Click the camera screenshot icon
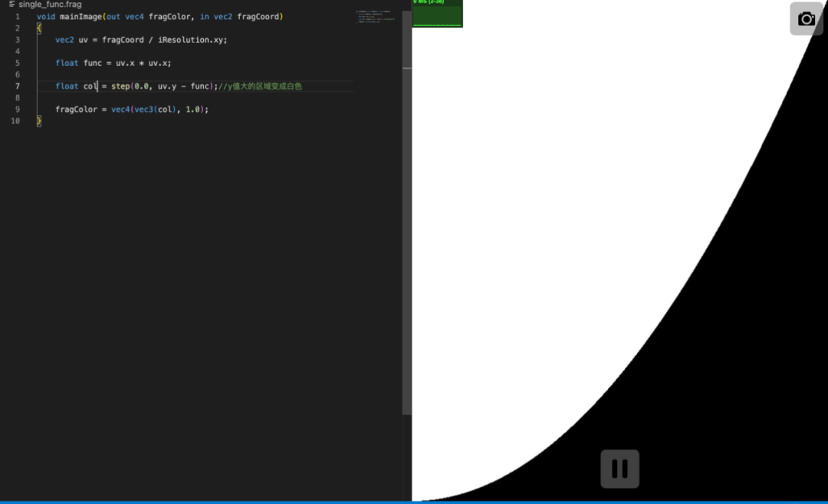The height and width of the screenshot is (504, 828). 806,19
